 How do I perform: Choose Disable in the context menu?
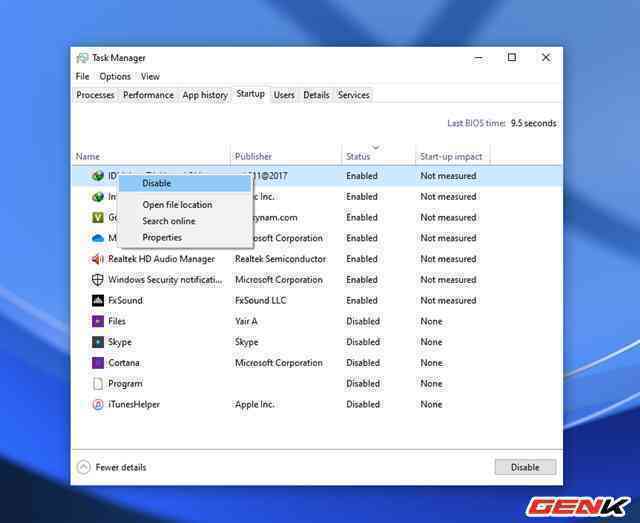click(185, 183)
